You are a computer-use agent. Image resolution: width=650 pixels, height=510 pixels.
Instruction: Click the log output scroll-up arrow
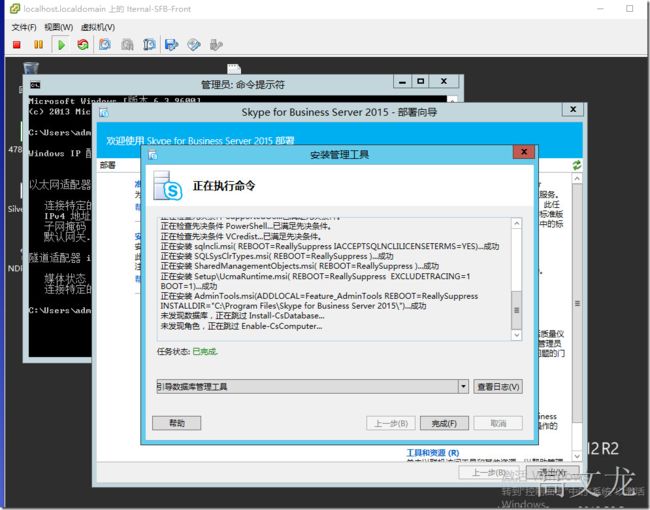click(517, 224)
